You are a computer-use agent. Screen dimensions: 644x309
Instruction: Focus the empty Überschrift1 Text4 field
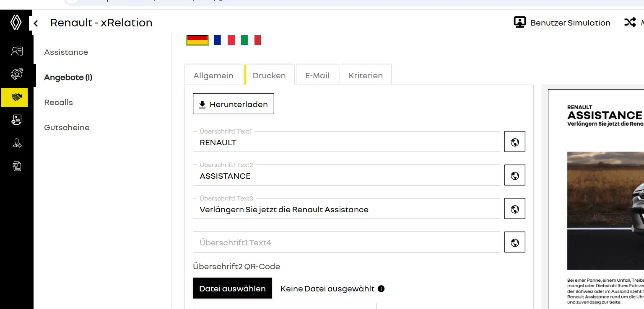click(x=346, y=242)
